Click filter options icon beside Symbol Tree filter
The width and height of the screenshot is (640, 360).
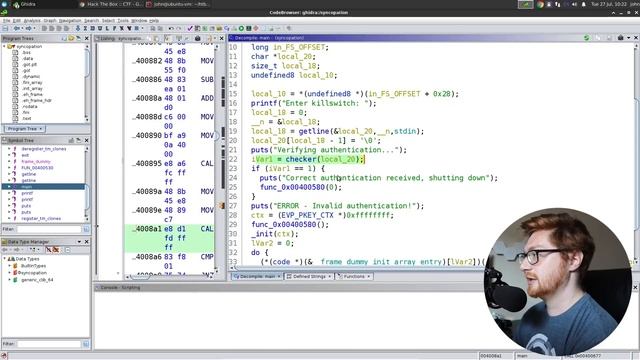(x=86, y=229)
